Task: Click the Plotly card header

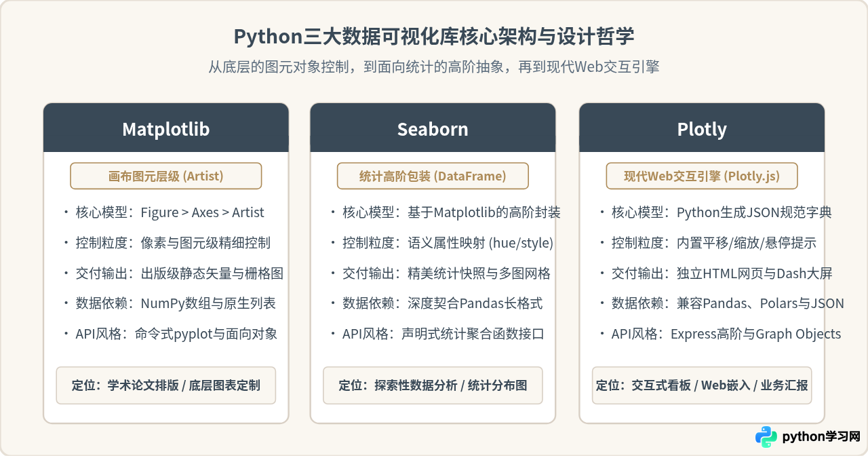Action: point(702,128)
